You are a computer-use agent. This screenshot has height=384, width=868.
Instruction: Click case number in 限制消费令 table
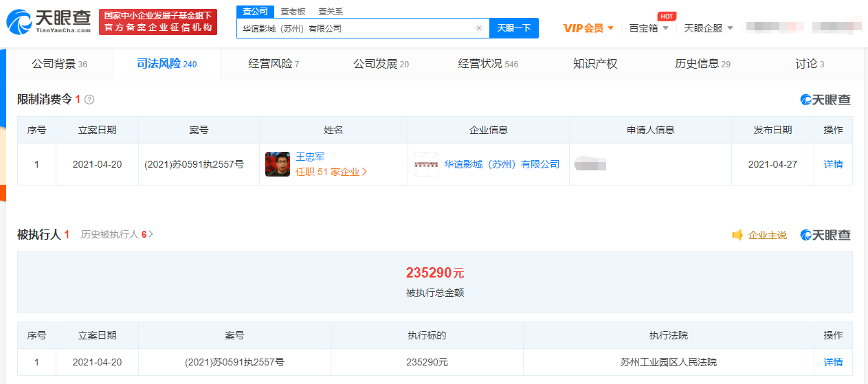(194, 164)
